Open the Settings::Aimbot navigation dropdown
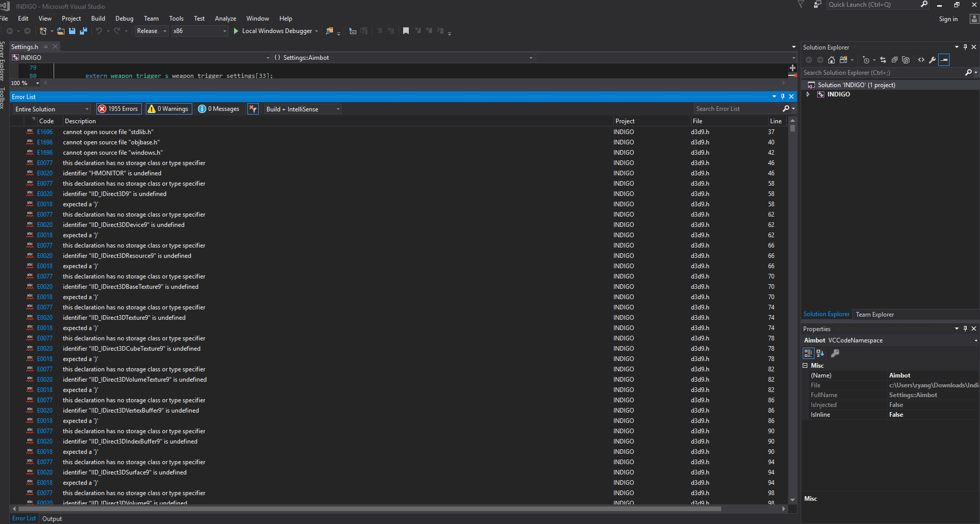 [403, 58]
